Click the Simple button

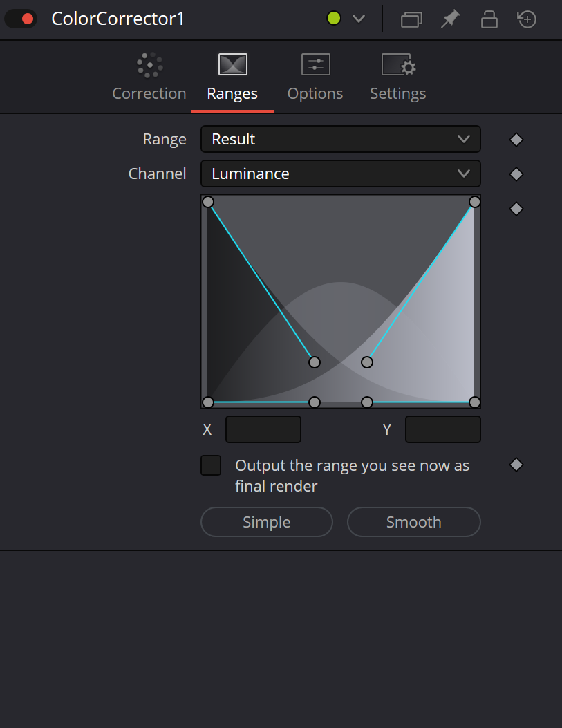267,522
